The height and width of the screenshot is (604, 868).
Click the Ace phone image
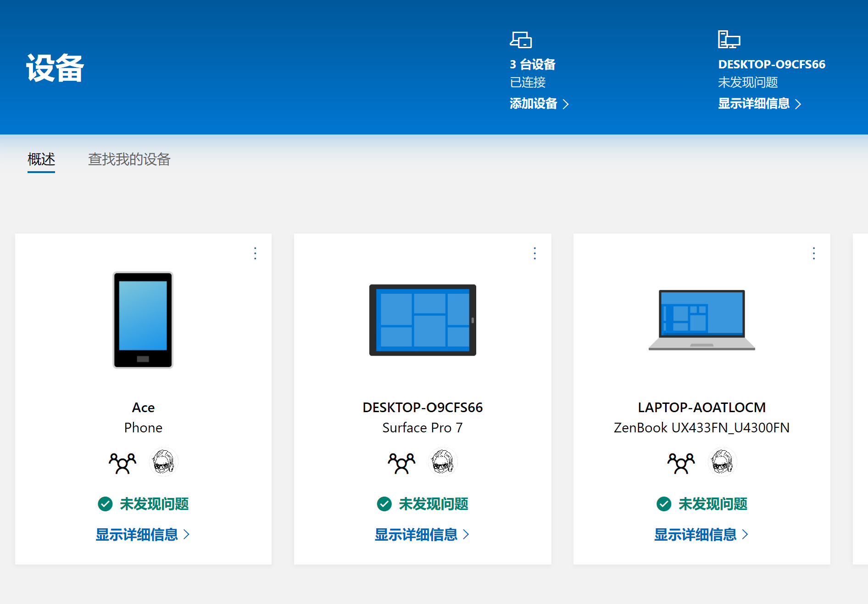143,320
